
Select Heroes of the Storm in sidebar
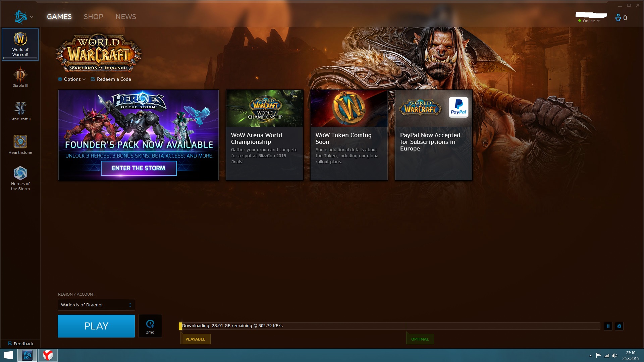coord(20,178)
